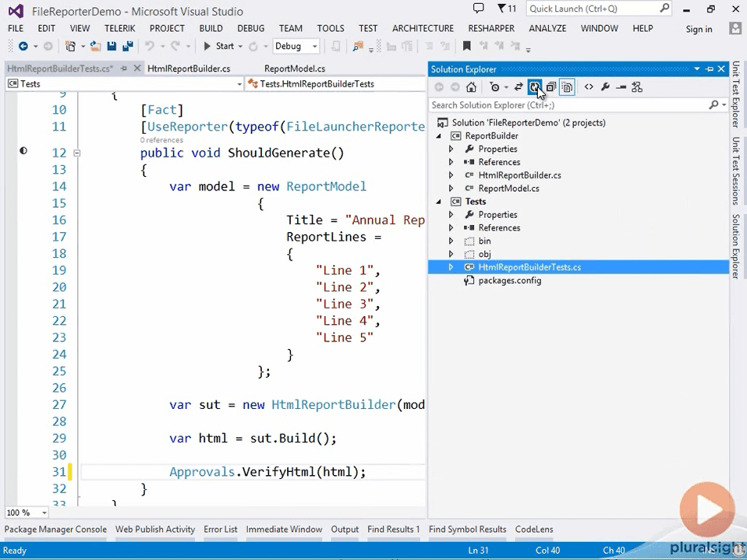Viewport: 747px width, 560px height.
Task: Expand Properties under ReportBuilder project
Action: click(x=451, y=149)
